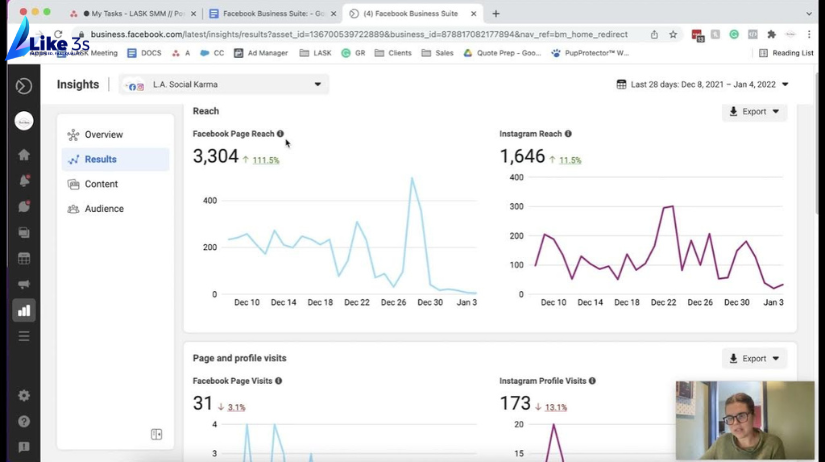Bookmark page with the star icon
Image resolution: width=825 pixels, height=462 pixels.
point(673,35)
